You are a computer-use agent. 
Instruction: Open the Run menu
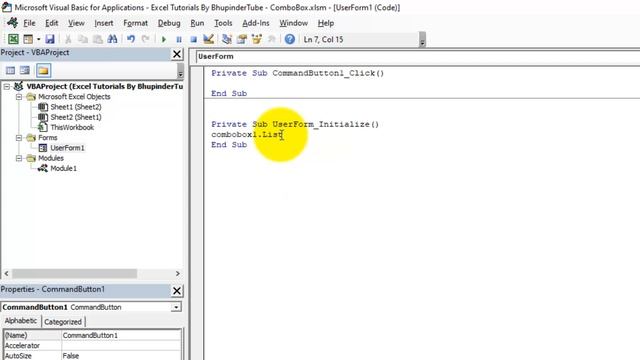point(197,23)
